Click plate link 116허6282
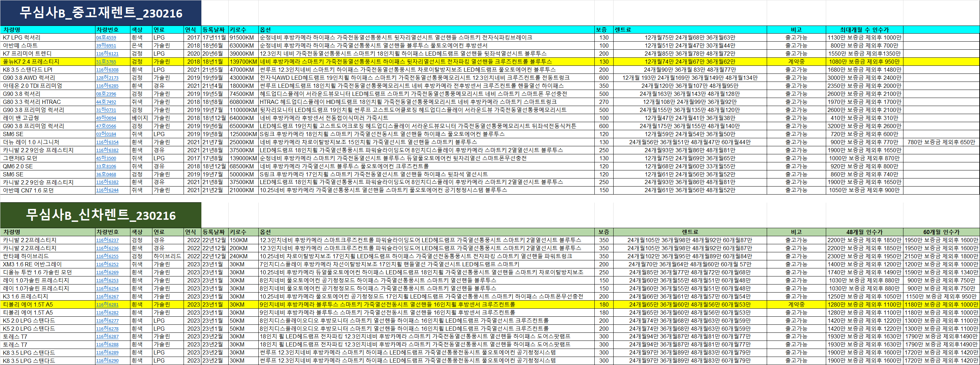This screenshot has height=365, width=980. pos(107,313)
